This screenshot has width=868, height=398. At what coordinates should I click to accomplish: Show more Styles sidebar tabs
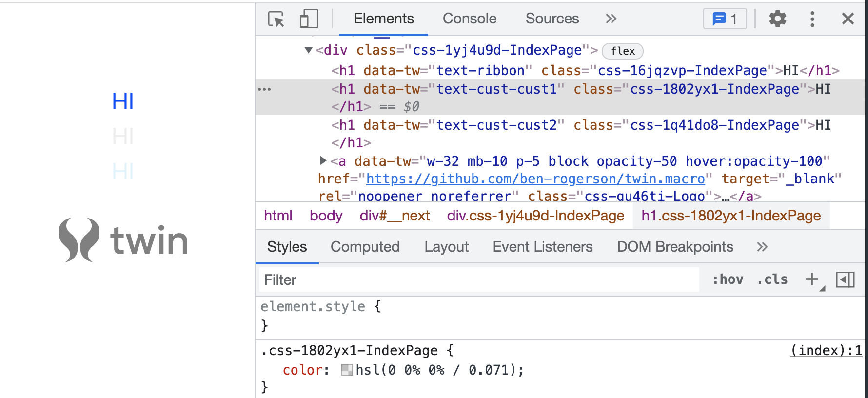[x=762, y=247]
